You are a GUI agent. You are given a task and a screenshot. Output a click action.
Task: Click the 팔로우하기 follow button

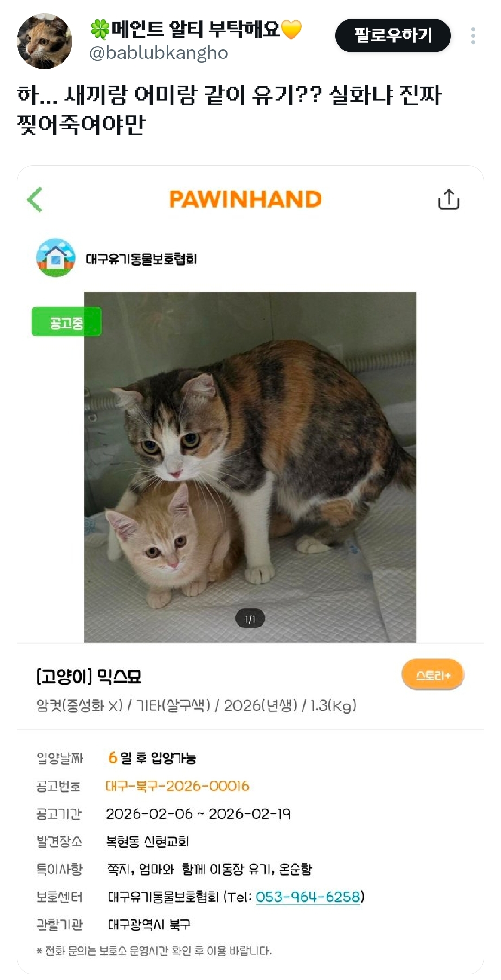coord(393,36)
